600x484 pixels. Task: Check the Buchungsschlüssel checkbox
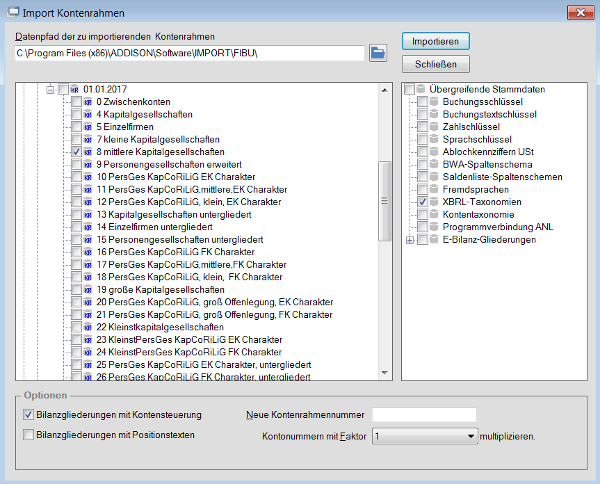(423, 102)
